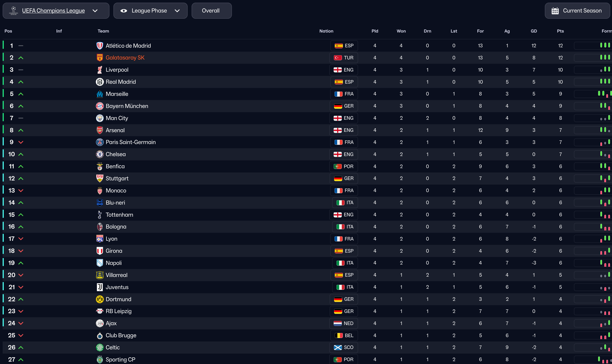The width and height of the screenshot is (612, 364).
Task: Click the Turkey flag beside TUR
Action: 338,58
